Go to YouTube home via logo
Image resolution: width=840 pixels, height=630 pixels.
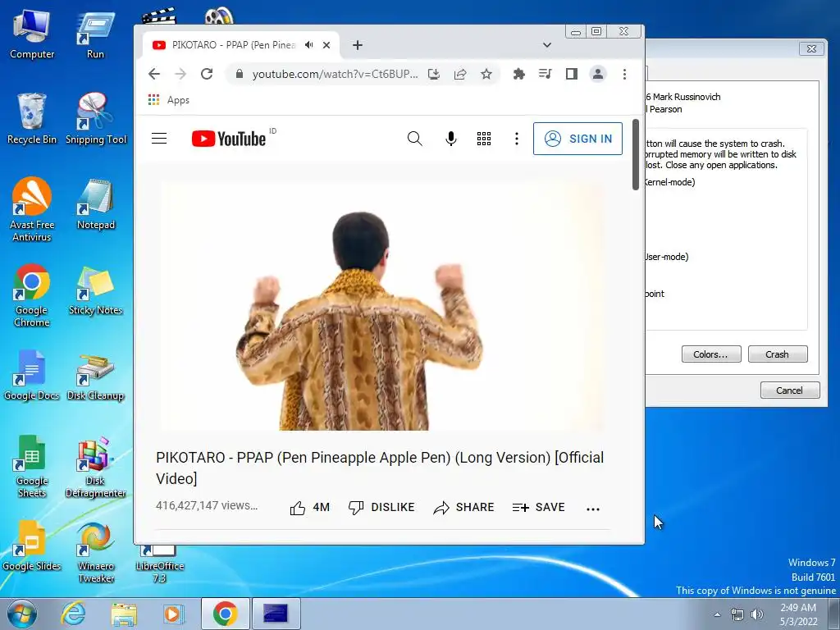(229, 139)
